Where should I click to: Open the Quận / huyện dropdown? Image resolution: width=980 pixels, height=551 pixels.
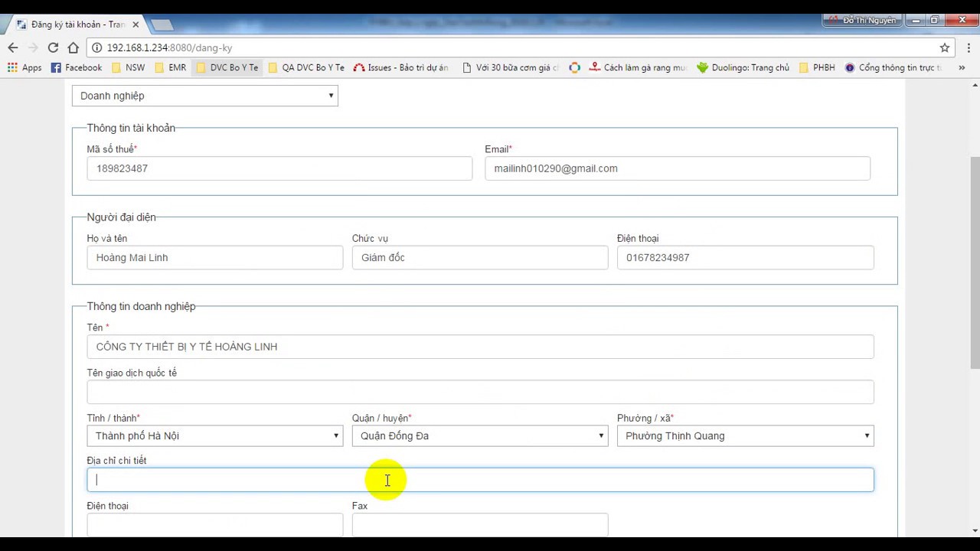480,435
